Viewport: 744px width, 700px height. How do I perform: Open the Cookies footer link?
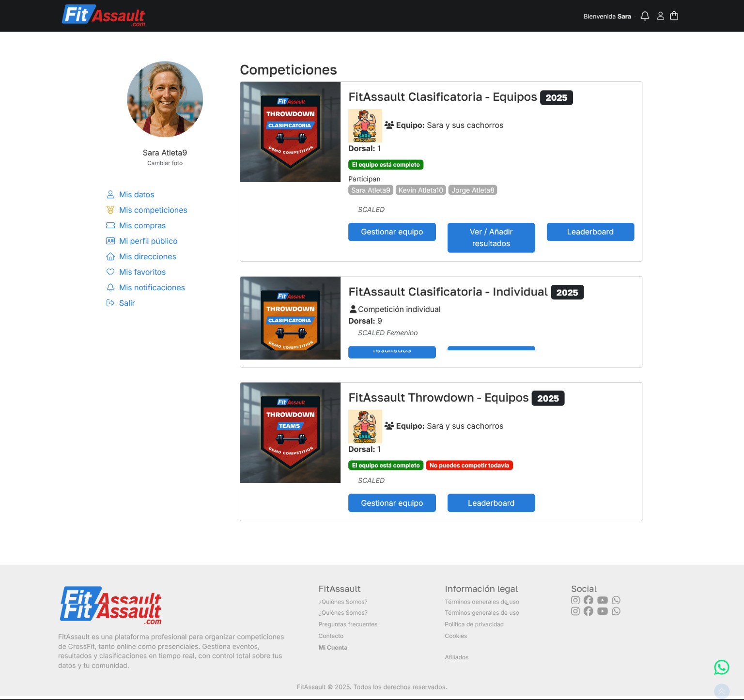(x=456, y=636)
